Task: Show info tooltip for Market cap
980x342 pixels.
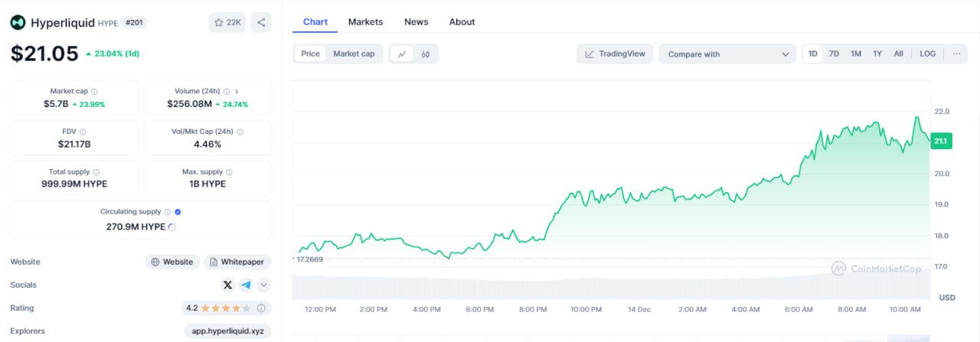Action: (94, 91)
